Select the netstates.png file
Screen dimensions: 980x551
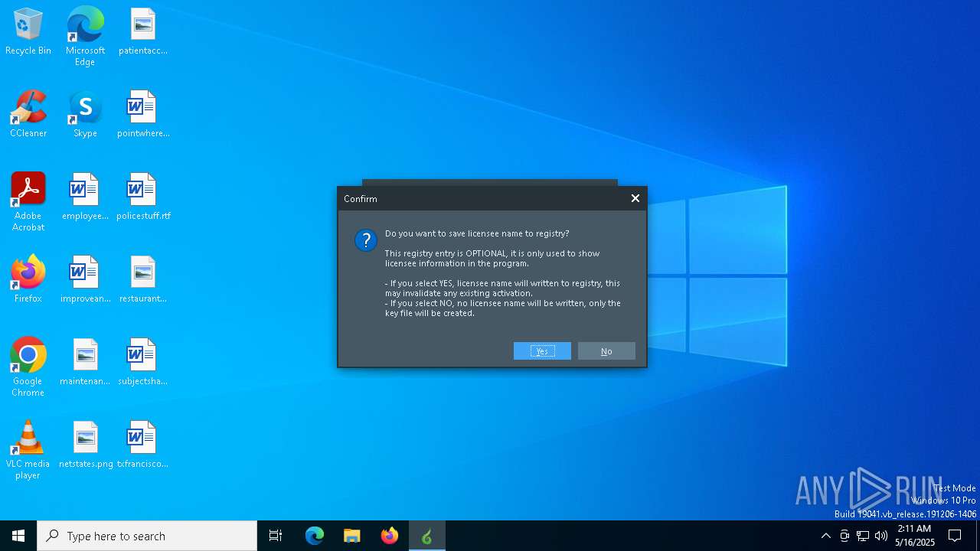tap(85, 445)
